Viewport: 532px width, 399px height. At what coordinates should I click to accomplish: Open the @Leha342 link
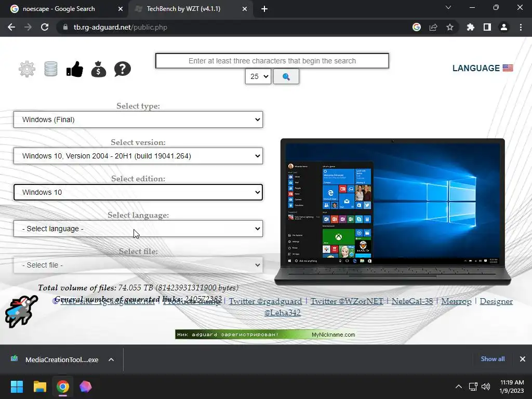click(x=282, y=312)
